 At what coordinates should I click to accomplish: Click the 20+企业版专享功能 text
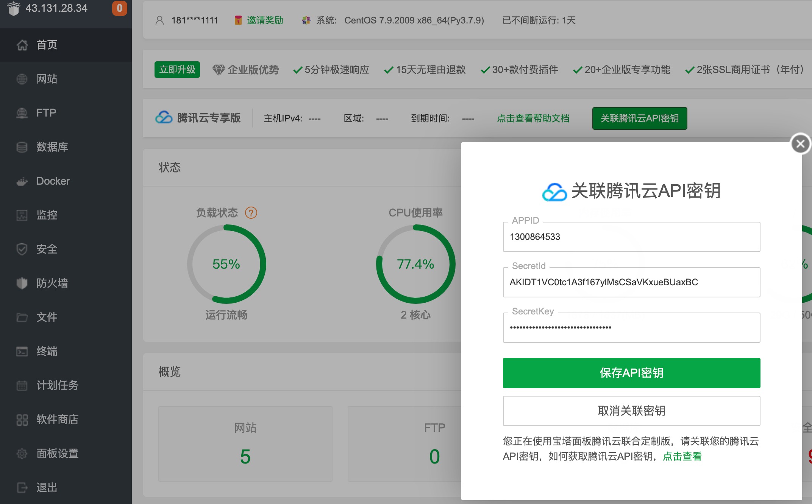(x=627, y=70)
